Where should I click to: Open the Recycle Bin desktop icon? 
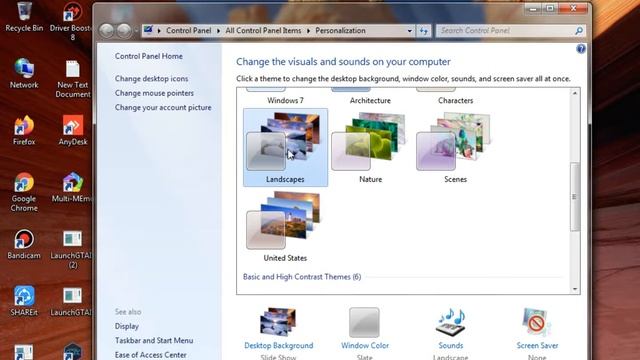point(24,16)
